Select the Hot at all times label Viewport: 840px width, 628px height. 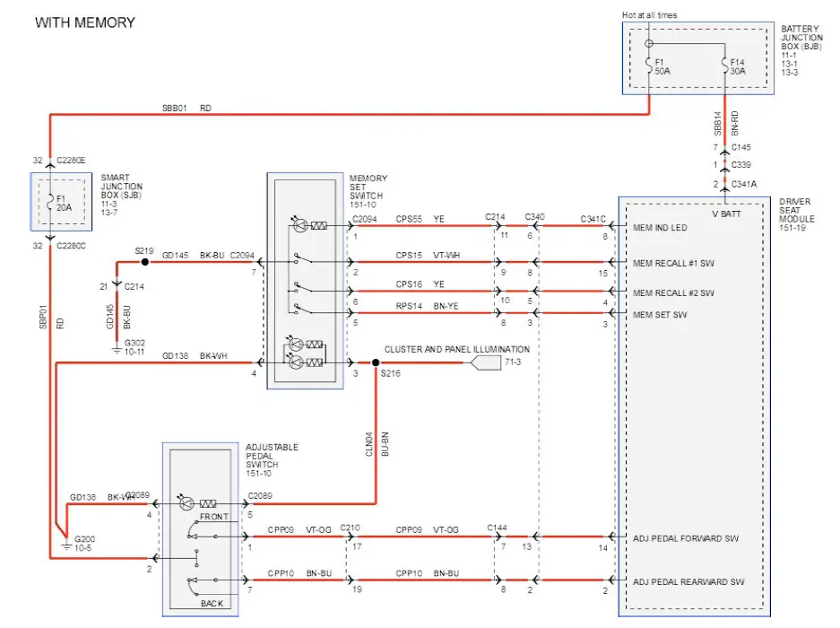(649, 15)
